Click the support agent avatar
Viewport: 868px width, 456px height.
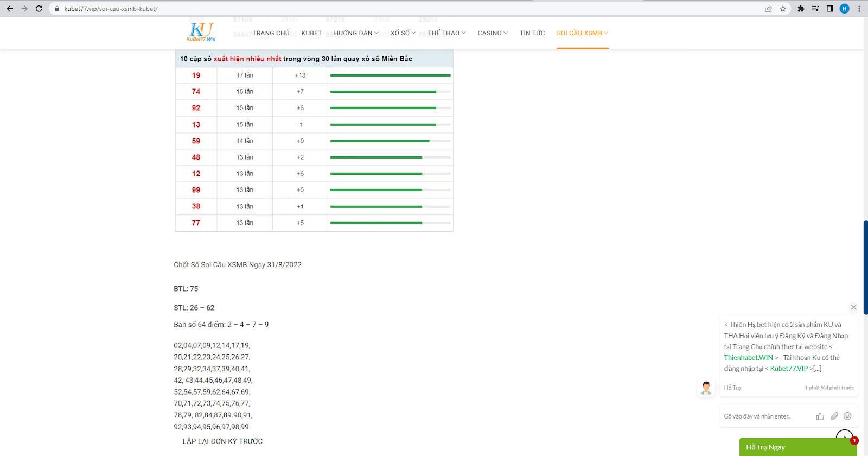click(706, 388)
